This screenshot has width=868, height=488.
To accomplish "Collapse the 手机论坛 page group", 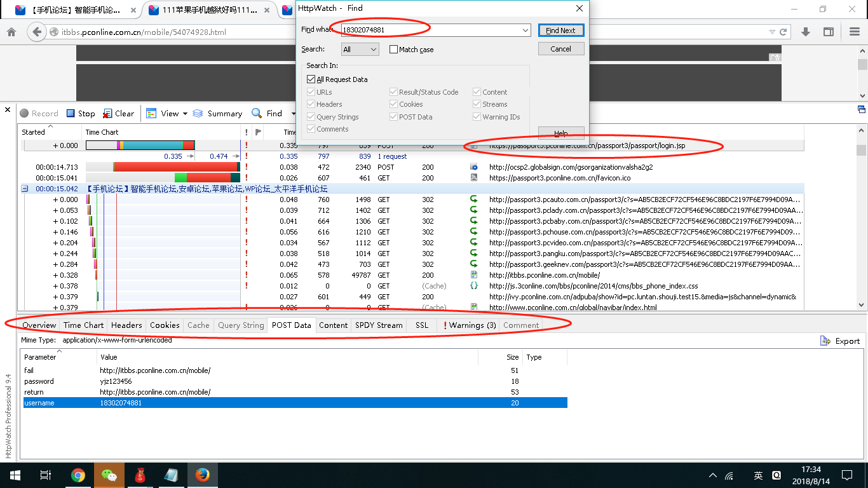I will 25,189.
